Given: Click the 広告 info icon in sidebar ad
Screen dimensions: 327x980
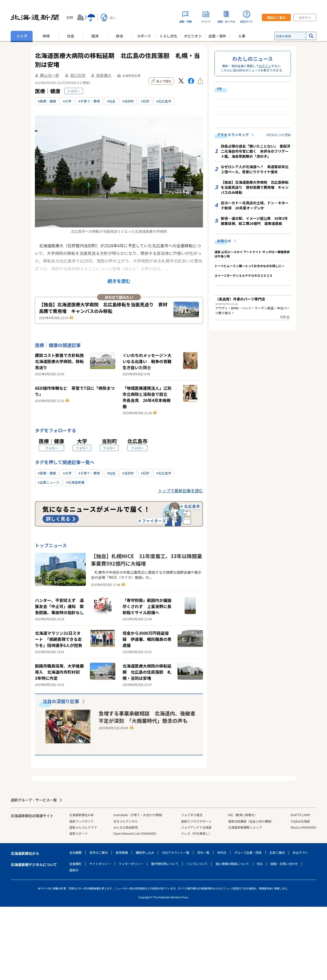Looking at the screenshot, I should coord(288,317).
